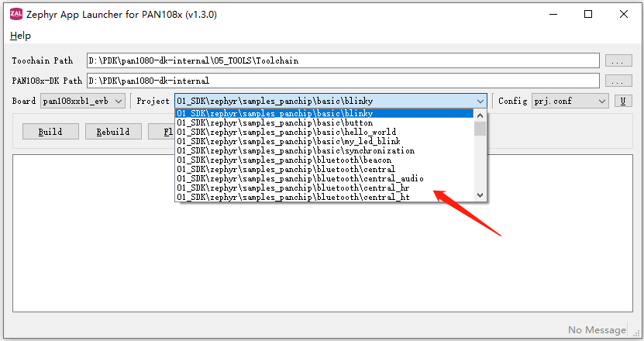Click the project list scrollbar thumb

[480, 129]
